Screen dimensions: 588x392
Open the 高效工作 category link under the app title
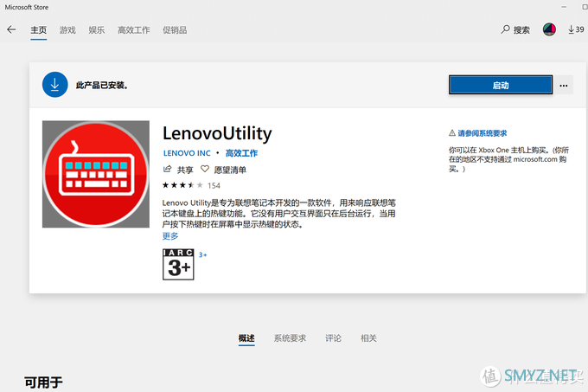(241, 153)
